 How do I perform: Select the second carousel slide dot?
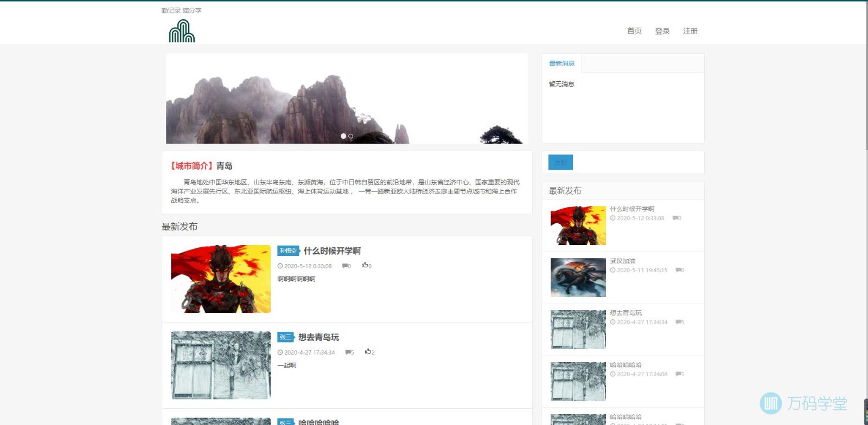351,136
